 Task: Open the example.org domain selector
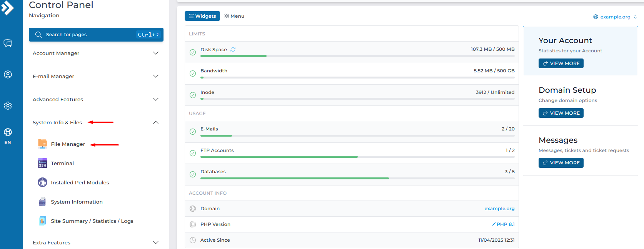pyautogui.click(x=615, y=17)
